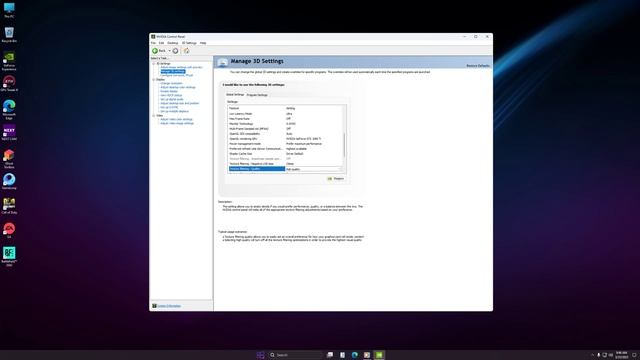The width and height of the screenshot is (640, 360).
Task: Open Adjust image settings with preview
Action: (x=181, y=67)
